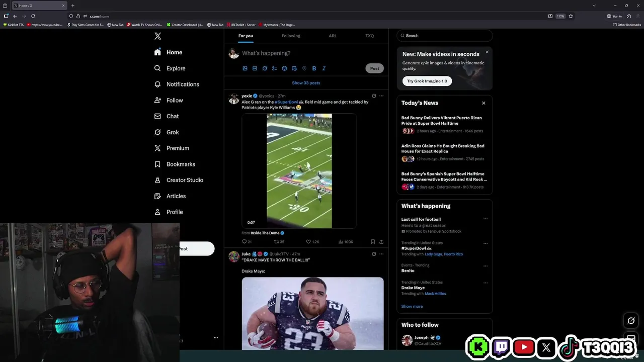This screenshot has height=362, width=644.
Task: Bookmark yoxic's post
Action: [x=372, y=242]
